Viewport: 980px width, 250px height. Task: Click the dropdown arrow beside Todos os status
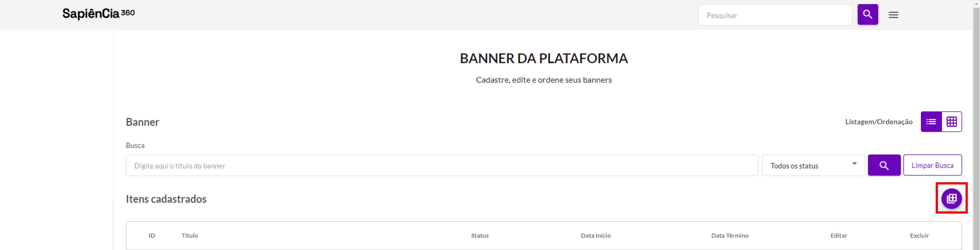854,163
